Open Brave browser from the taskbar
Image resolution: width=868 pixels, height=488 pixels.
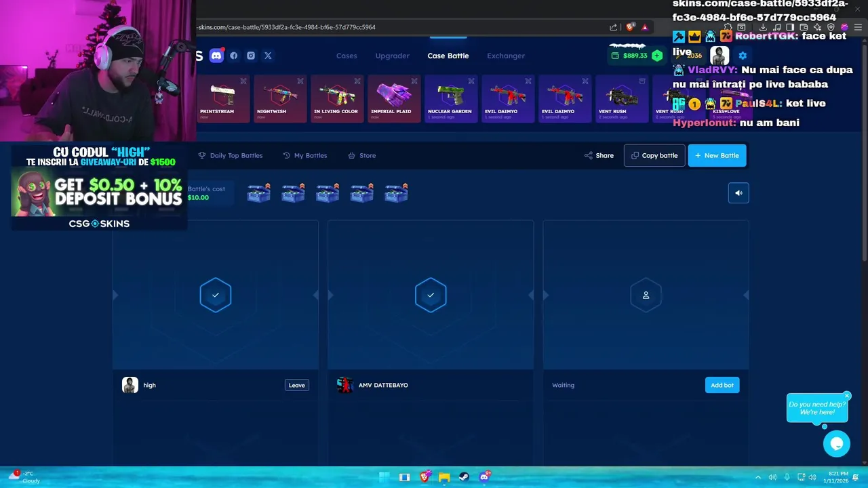pos(425,476)
